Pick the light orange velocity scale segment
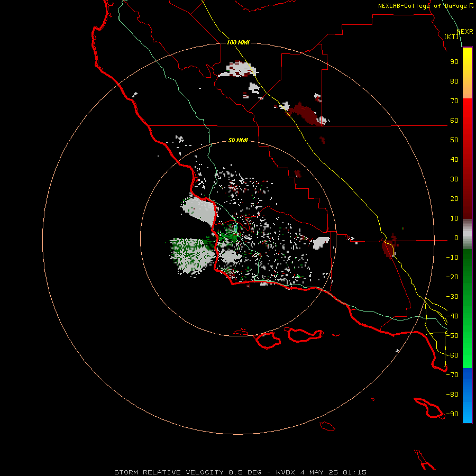This screenshot has width=476, height=476. click(467, 89)
